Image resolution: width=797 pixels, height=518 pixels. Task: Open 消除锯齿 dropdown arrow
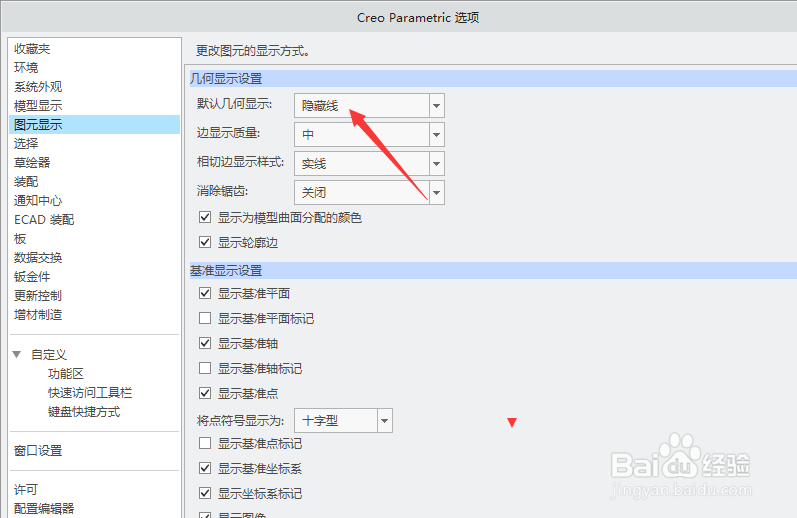point(437,193)
